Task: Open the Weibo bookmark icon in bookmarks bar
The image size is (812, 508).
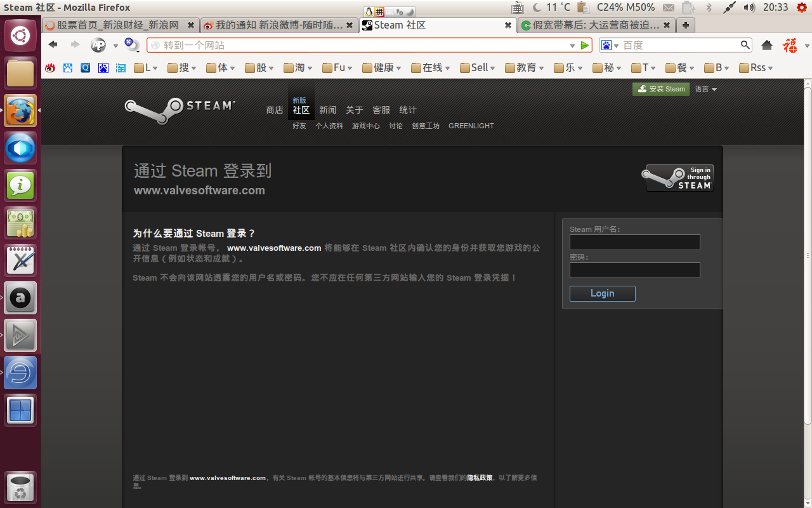Action: pyautogui.click(x=50, y=67)
